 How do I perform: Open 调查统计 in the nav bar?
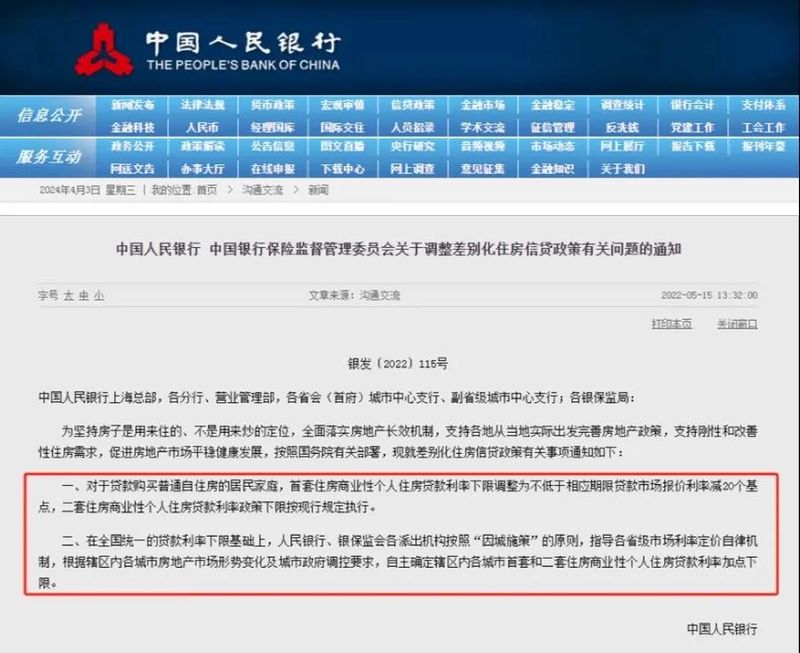point(622,105)
